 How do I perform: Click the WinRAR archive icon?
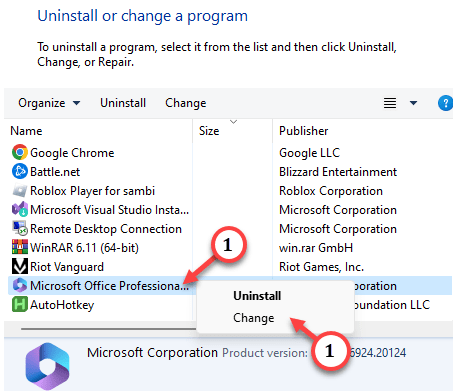(20, 248)
